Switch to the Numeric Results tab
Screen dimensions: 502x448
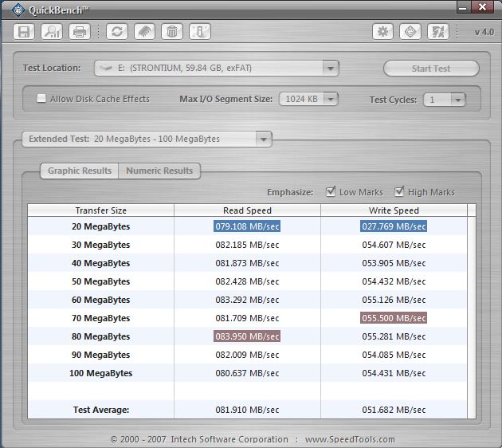click(159, 171)
